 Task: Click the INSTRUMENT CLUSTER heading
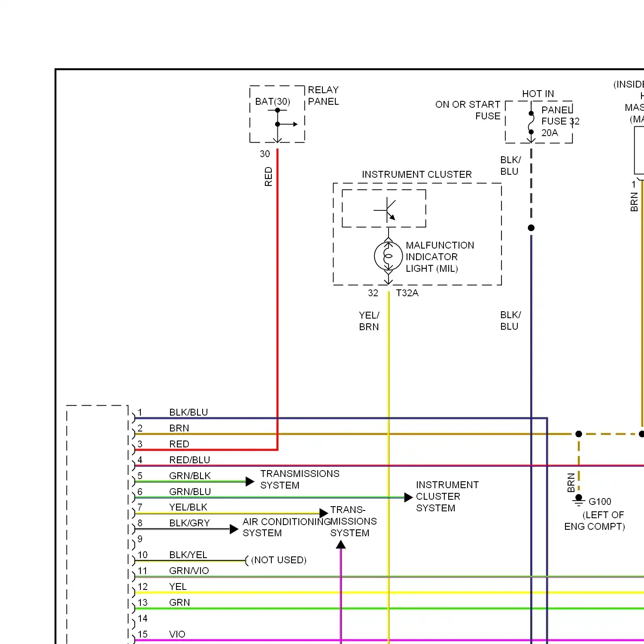(416, 174)
